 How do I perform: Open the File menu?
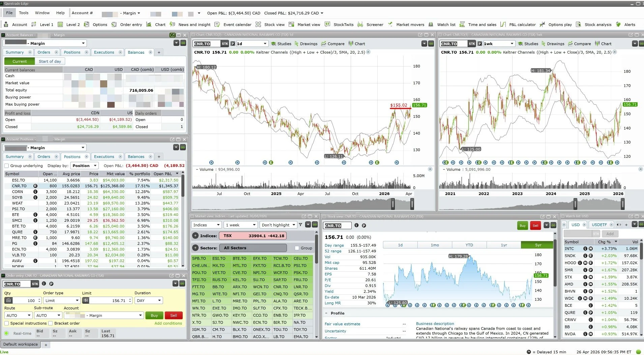click(x=9, y=13)
